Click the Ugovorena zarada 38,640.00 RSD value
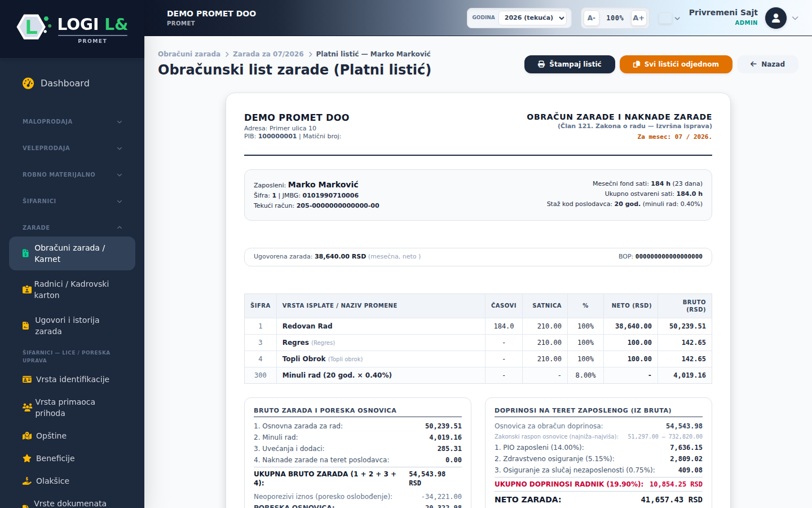The image size is (812, 508). tap(341, 256)
